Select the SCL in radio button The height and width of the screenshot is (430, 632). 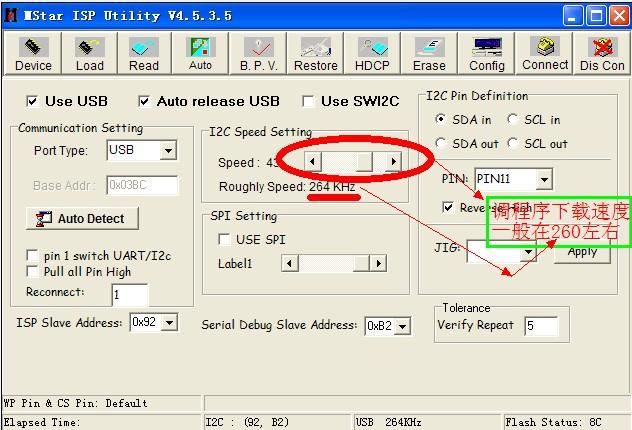click(x=513, y=119)
